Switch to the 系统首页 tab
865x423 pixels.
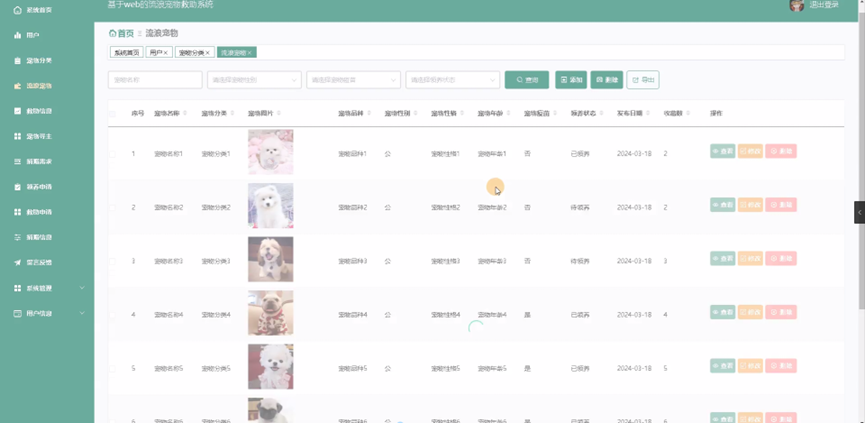pos(126,52)
